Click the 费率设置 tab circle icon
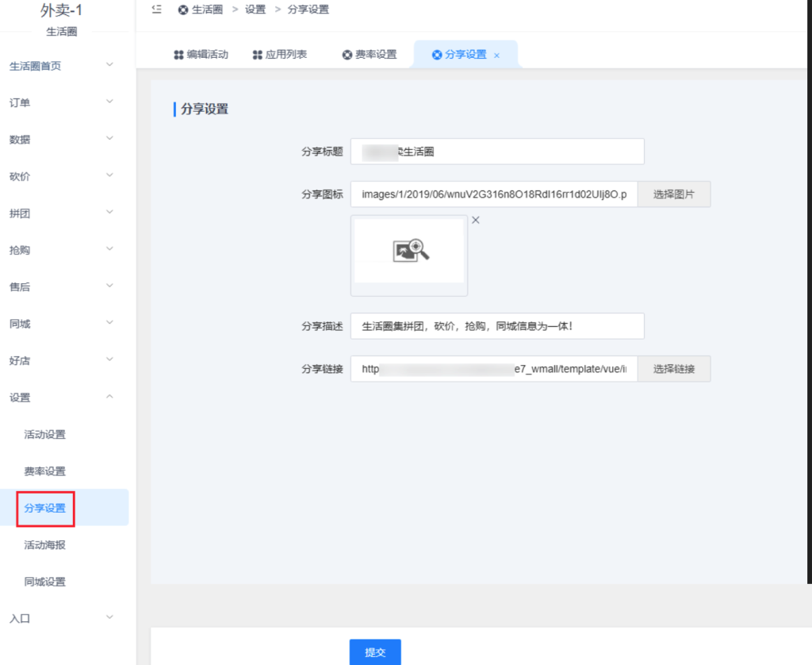812x665 pixels. [x=347, y=55]
